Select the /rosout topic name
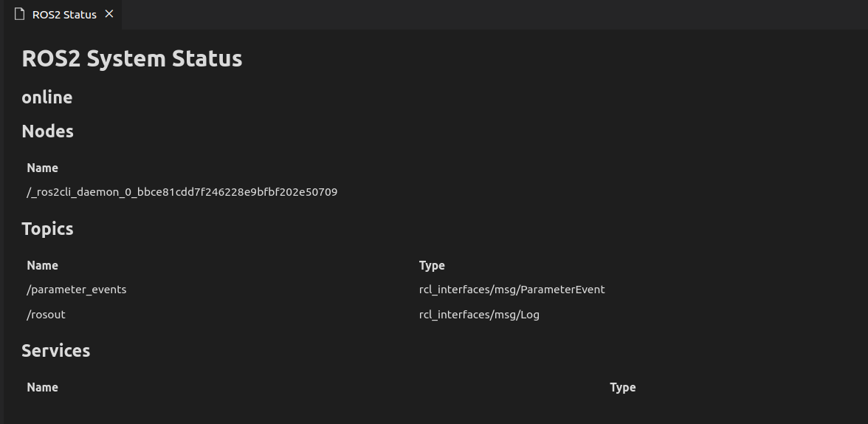Viewport: 868px width, 424px height. pos(46,315)
